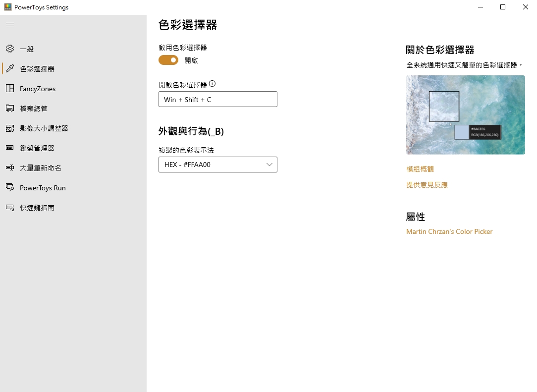The image size is (537, 392).
Task: Click the Win + Shift + C shortcut field
Action: pos(218,99)
